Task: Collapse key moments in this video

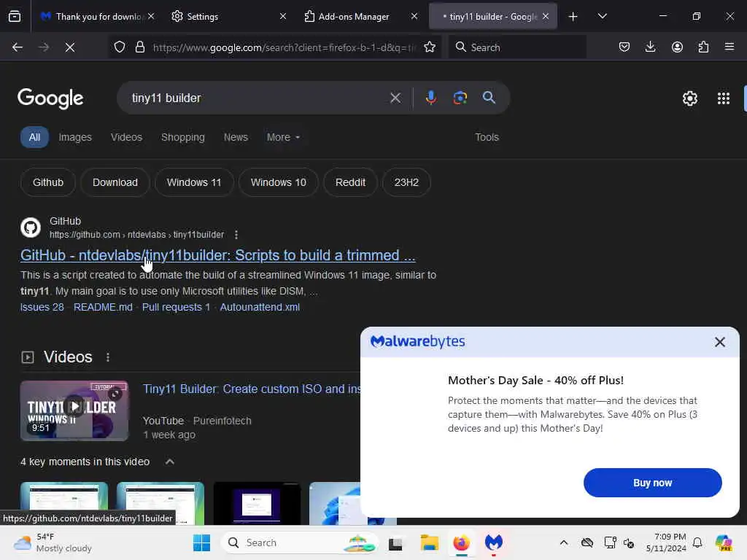Action: 169,462
